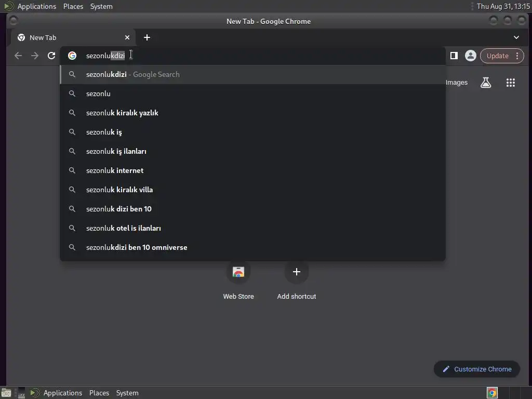Go forward using the forward arrow
The width and height of the screenshot is (532, 399).
click(x=35, y=56)
